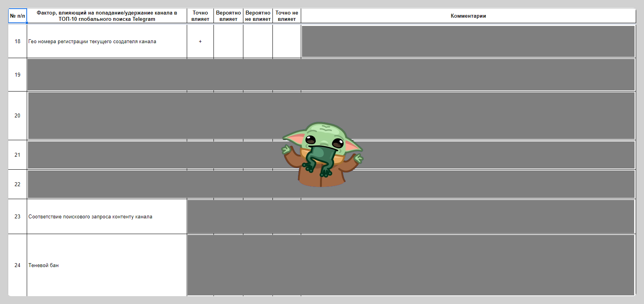
Task: Click the "Фактор, влияющий на попадание" column header
Action: coord(107,16)
